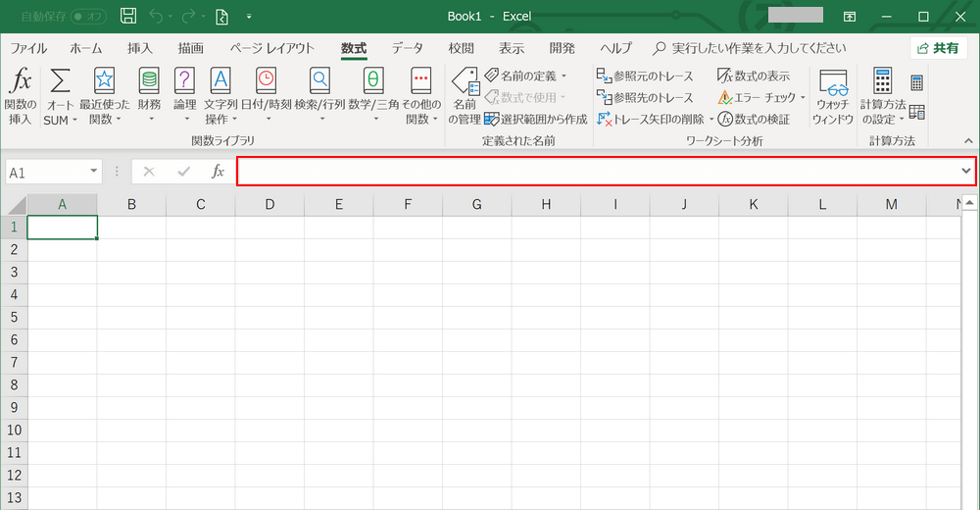Click 選択範囲から作成
The height and width of the screenshot is (510, 980).
coord(536,119)
